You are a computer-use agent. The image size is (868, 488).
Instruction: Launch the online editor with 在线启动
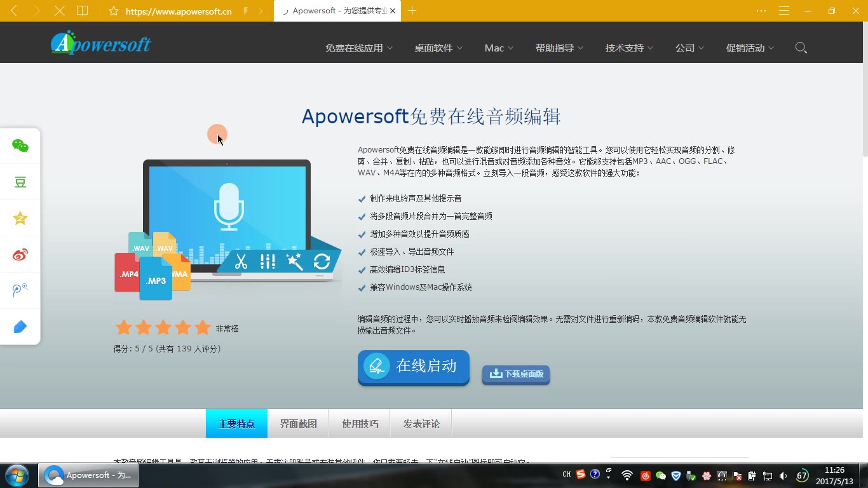click(x=413, y=367)
